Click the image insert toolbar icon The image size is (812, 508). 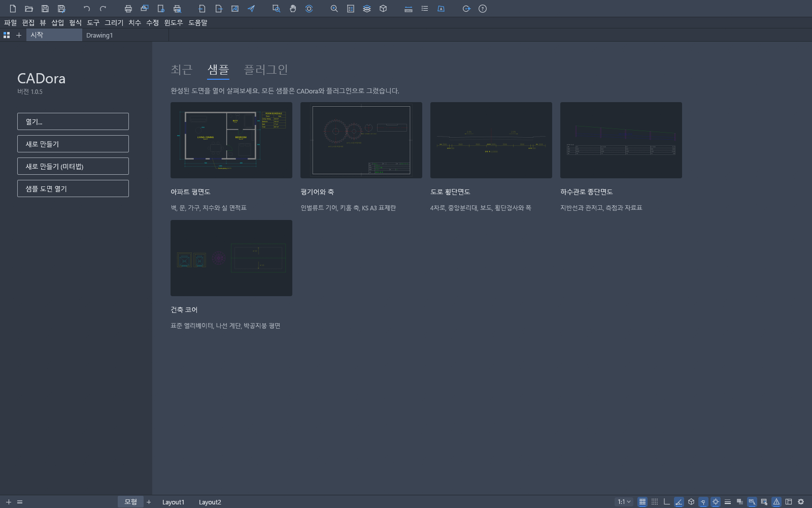(235, 9)
